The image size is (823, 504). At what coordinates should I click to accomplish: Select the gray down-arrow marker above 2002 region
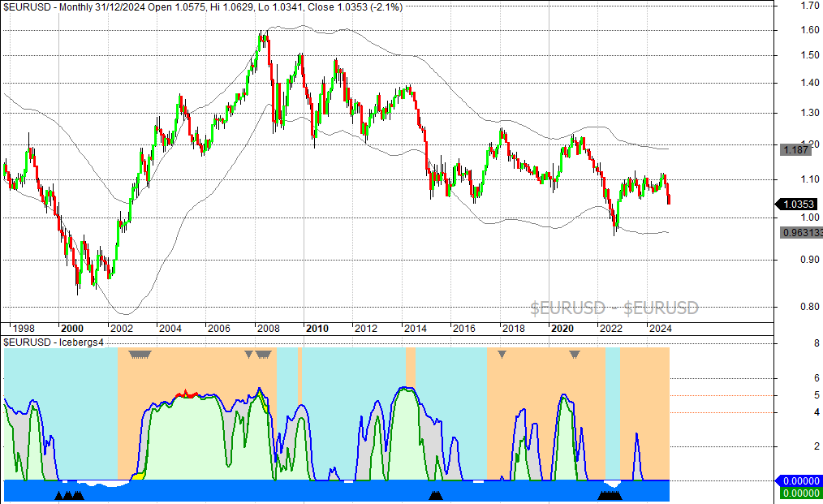pos(139,354)
